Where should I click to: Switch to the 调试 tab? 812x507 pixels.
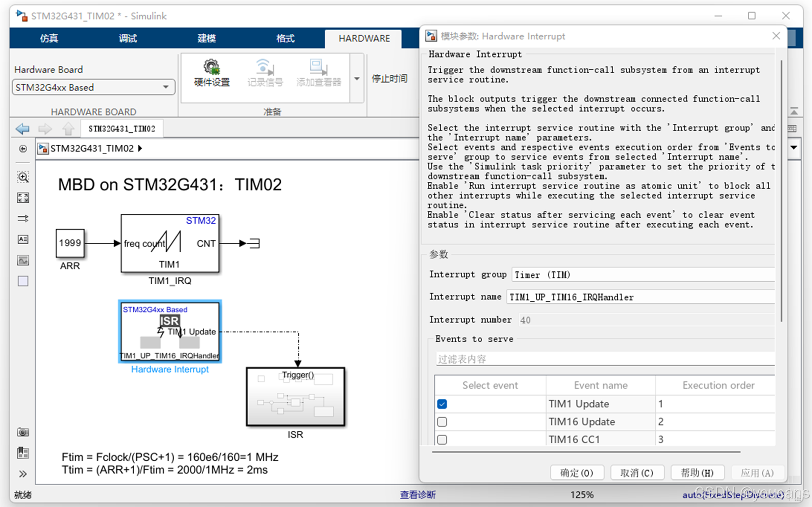128,39
